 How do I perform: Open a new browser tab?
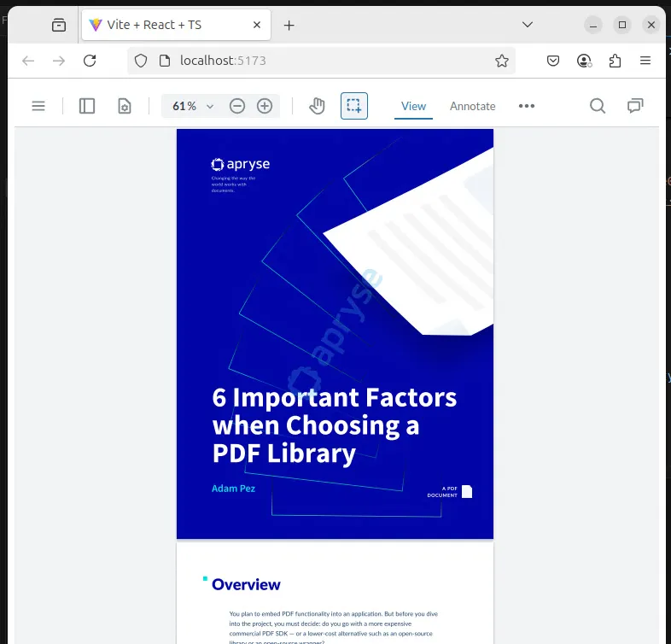point(289,26)
